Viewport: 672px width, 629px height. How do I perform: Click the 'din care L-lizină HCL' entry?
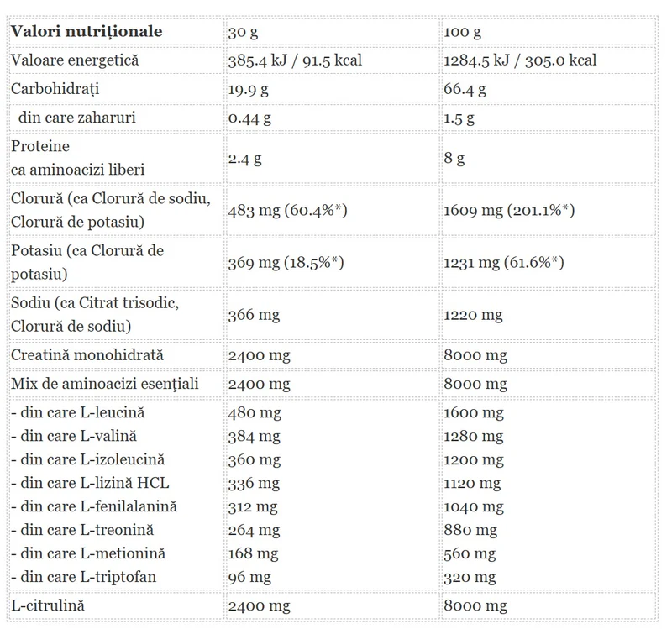[x=90, y=483]
